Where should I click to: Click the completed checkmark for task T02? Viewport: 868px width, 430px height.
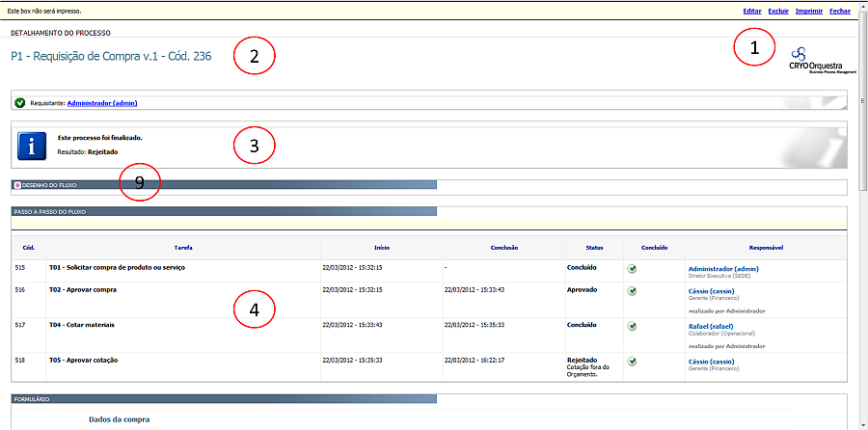coord(632,290)
